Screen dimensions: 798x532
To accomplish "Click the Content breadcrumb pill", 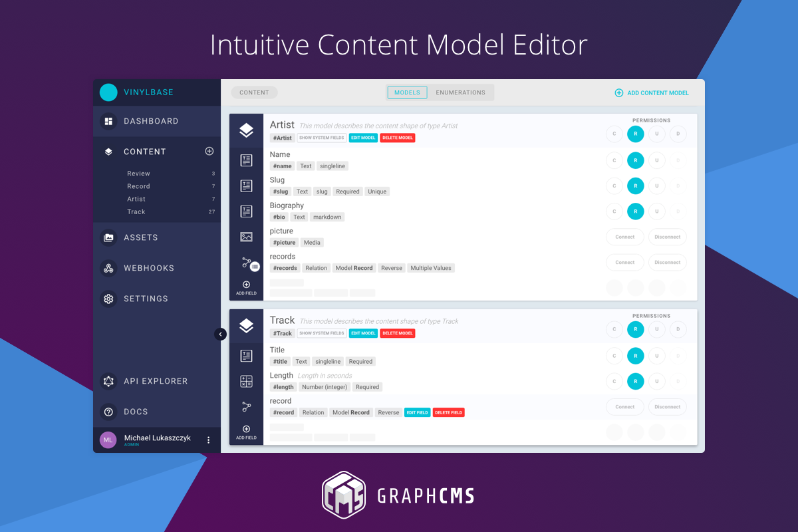I will (x=254, y=92).
